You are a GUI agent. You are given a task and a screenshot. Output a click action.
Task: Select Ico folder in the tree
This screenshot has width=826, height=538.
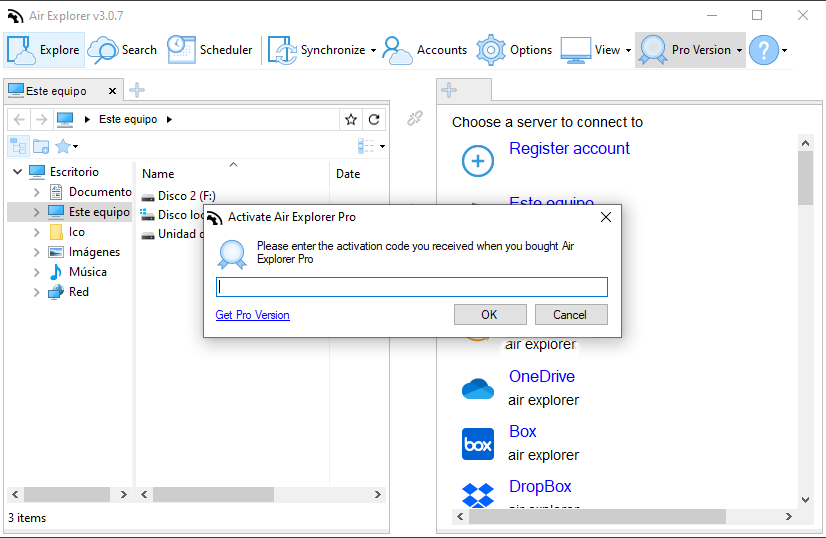coord(76,232)
